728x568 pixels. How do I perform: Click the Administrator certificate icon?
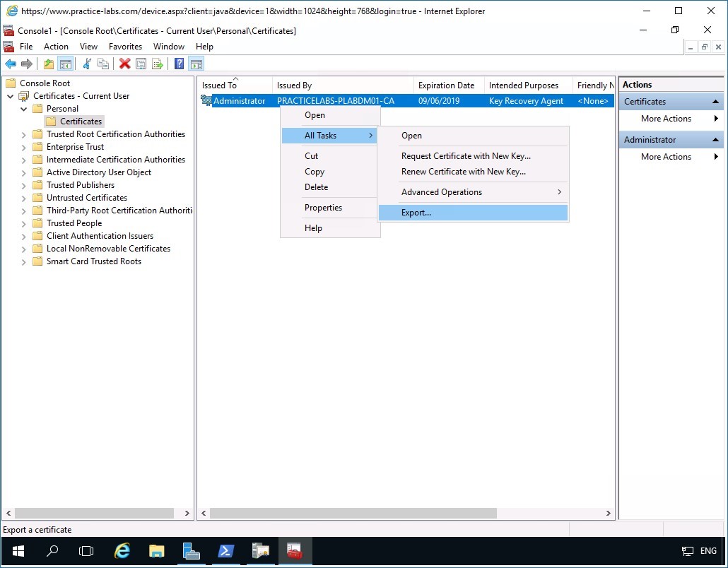tap(206, 101)
